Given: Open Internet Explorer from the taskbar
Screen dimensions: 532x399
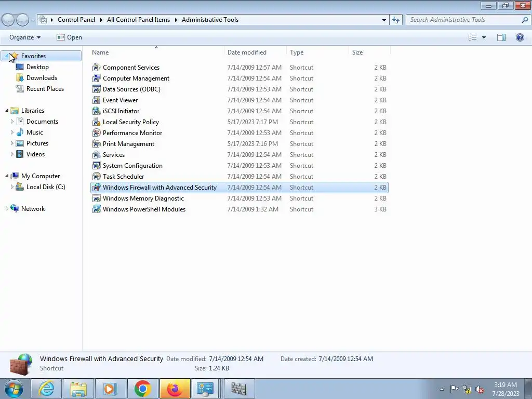Looking at the screenshot, I should click(46, 389).
